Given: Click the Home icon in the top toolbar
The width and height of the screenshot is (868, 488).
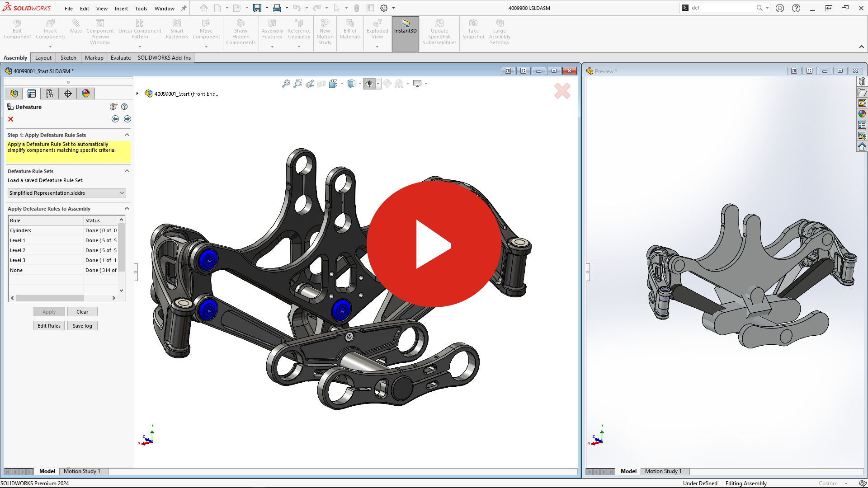Looking at the screenshot, I should click(204, 8).
